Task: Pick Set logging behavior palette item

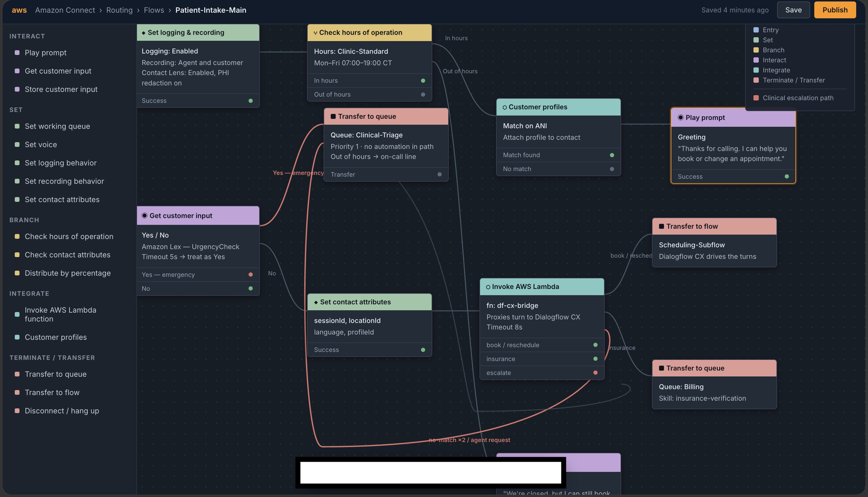Action: tap(61, 163)
